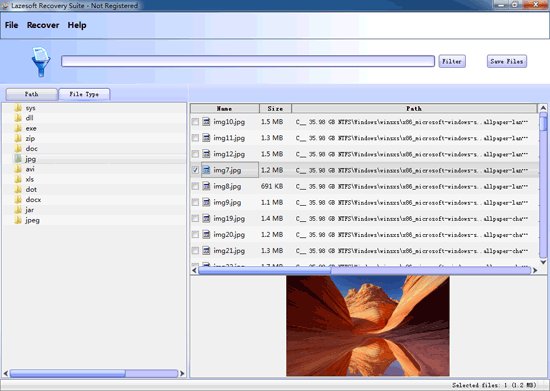The height and width of the screenshot is (391, 550).
Task: Click the Save Files button
Action: pos(507,61)
